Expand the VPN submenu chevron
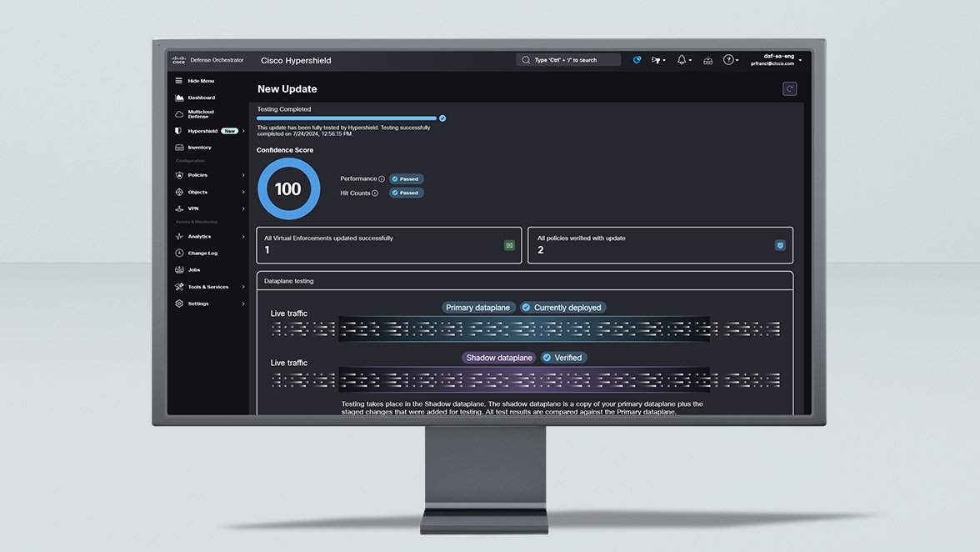980x552 pixels. (x=243, y=208)
